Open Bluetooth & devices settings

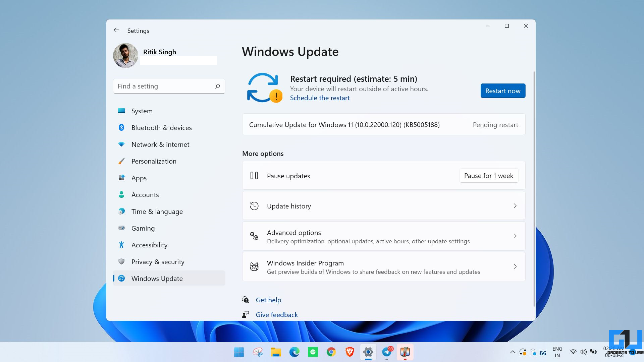[169, 128]
